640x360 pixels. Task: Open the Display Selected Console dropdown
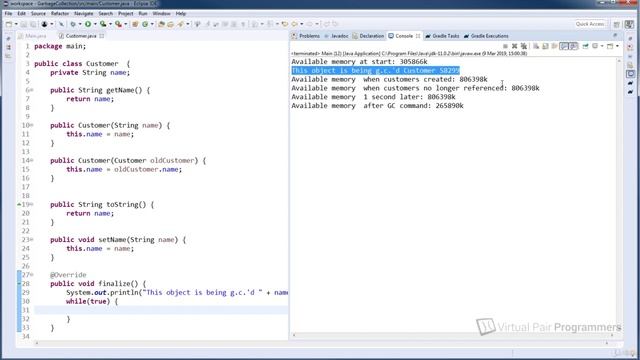pyautogui.click(x=602, y=46)
